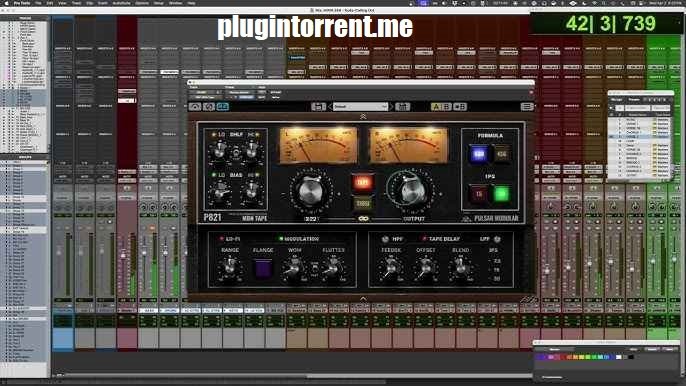This screenshot has height=386, width=686.
Task: Toggle the LO shelf LED
Action: (214, 134)
